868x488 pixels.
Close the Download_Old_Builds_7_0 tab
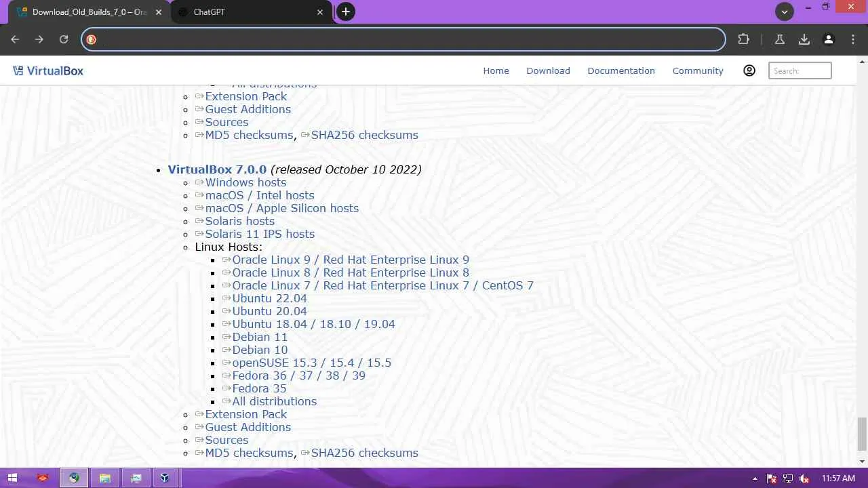click(x=159, y=12)
